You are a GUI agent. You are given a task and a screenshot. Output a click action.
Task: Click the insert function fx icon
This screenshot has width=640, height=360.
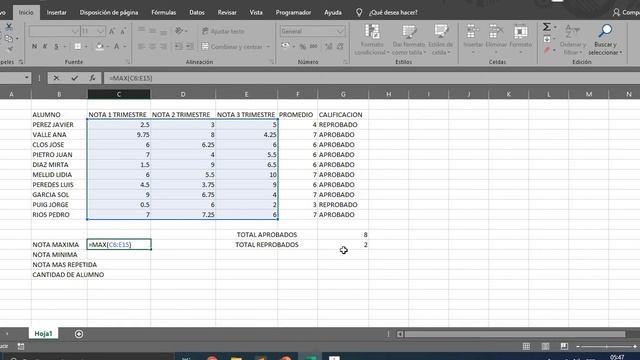[92, 78]
